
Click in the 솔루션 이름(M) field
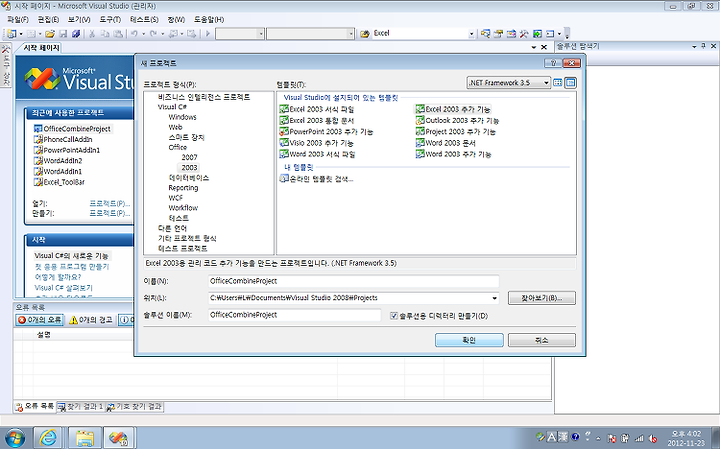(294, 315)
